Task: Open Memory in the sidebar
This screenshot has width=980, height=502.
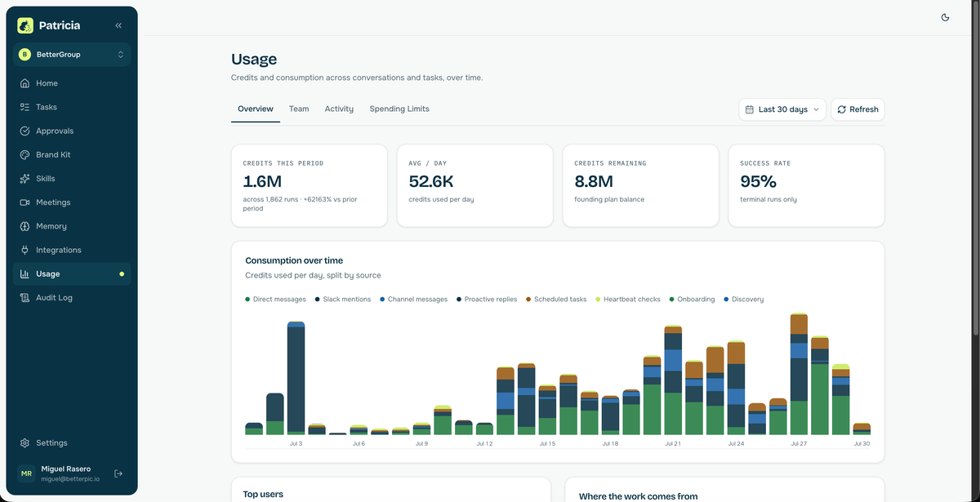Action: (72, 226)
